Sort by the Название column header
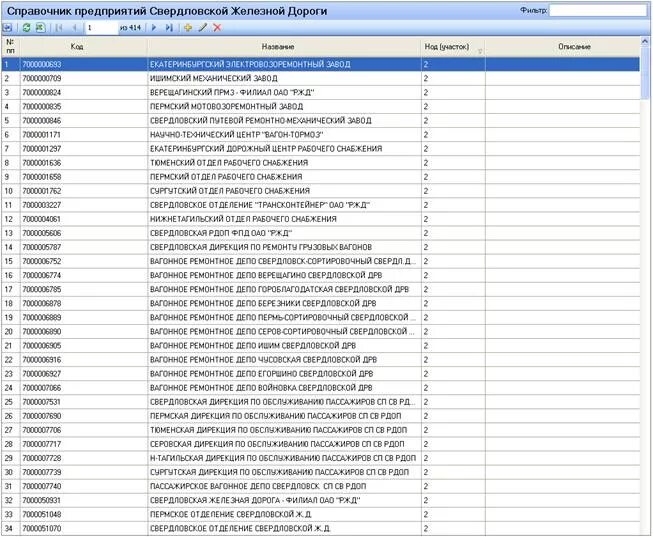Screen dimensions: 653x537 tap(284, 47)
